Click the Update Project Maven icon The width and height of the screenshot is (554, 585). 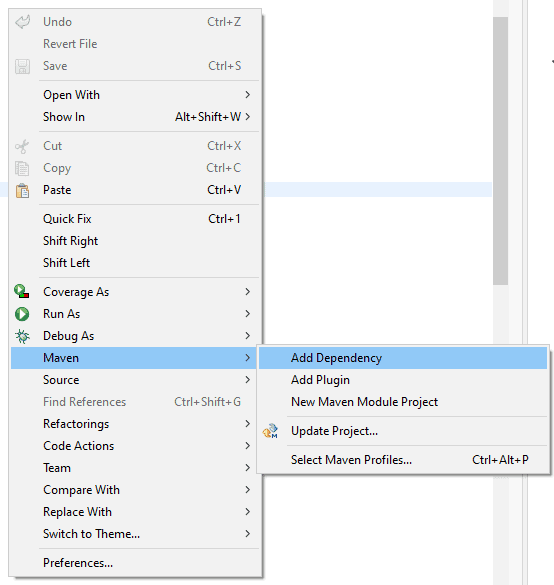tap(270, 431)
